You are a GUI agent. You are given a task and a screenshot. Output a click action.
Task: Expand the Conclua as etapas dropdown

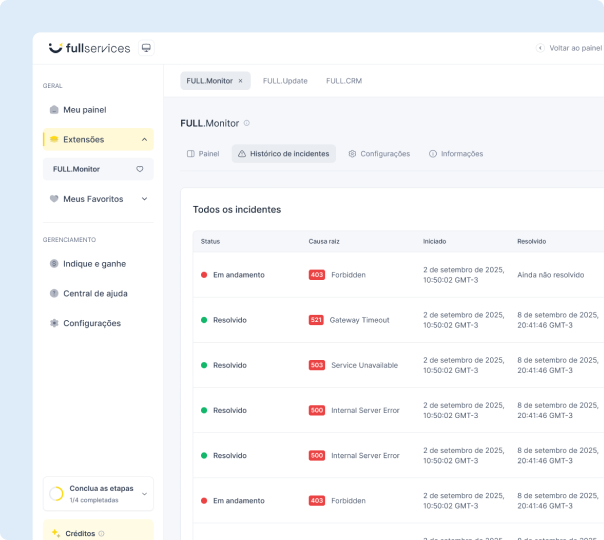(x=144, y=493)
